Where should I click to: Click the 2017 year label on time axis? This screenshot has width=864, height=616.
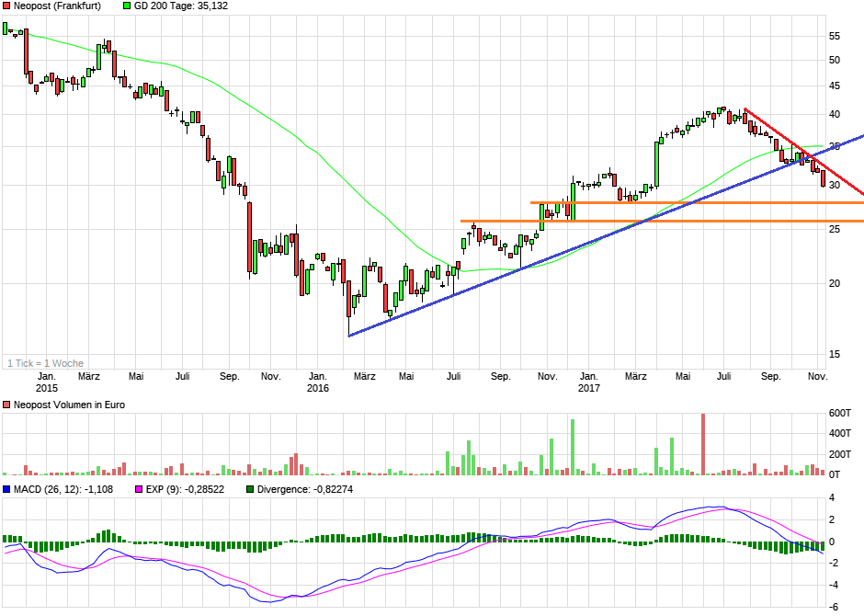[x=589, y=389]
